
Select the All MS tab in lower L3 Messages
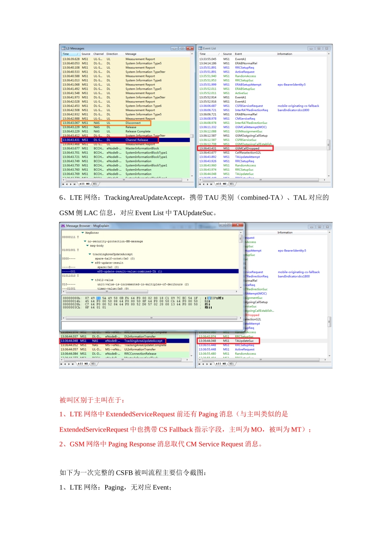[83, 364]
